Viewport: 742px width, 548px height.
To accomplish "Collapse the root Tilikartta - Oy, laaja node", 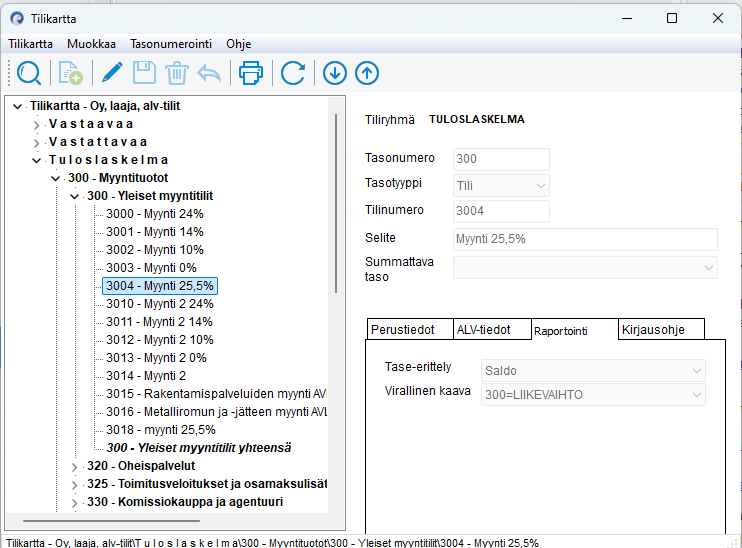I will 18,106.
